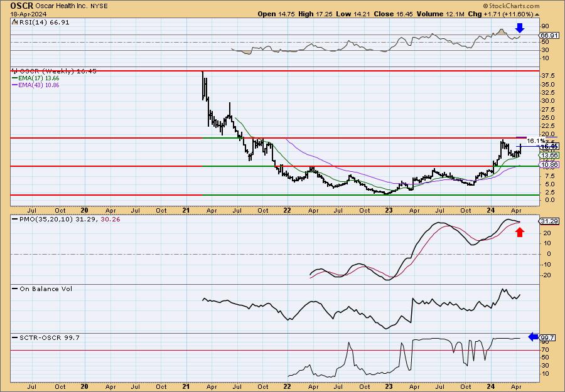This screenshot has width=565, height=392.
Task: Click the Open 14.75 value
Action: coord(276,14)
